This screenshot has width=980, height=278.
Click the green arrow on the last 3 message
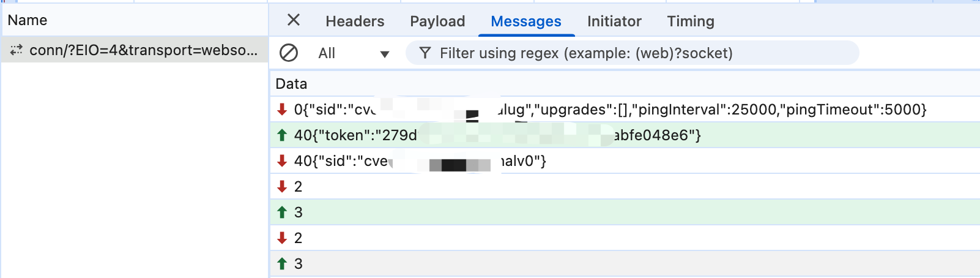tap(282, 264)
